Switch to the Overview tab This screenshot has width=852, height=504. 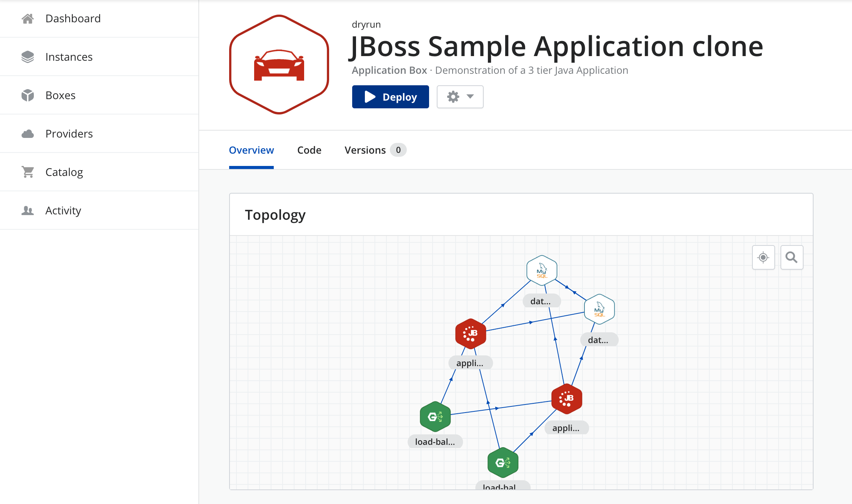point(251,150)
